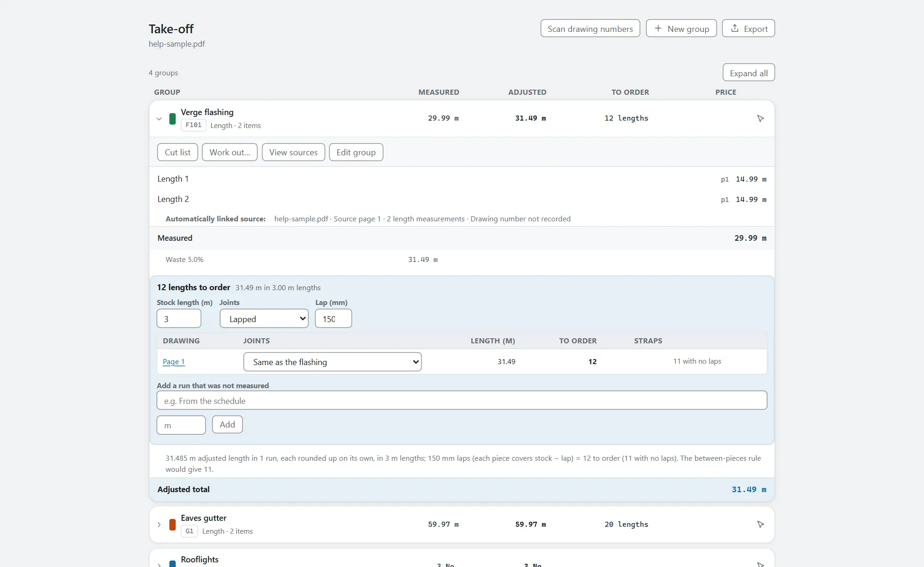Select the Length 1 row
This screenshot has height=567, width=924.
coord(462,179)
